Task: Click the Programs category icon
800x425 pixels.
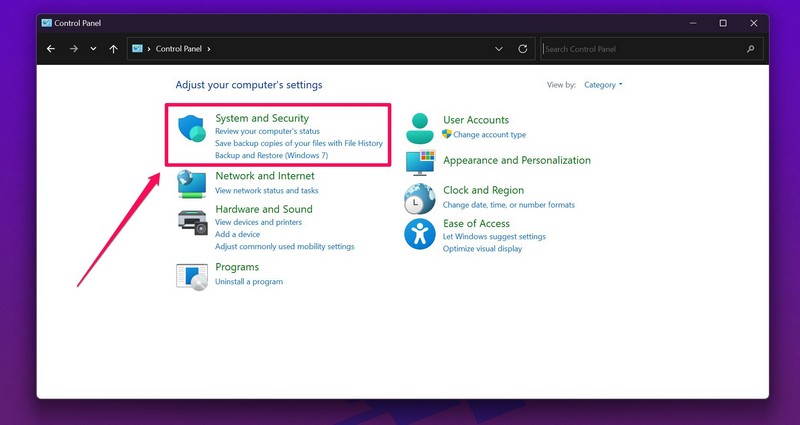Action: (x=191, y=274)
